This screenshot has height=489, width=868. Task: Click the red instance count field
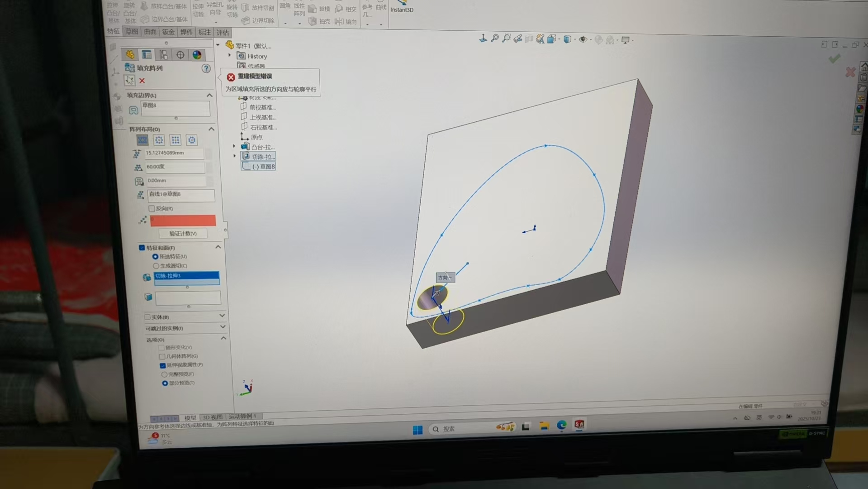(x=183, y=221)
